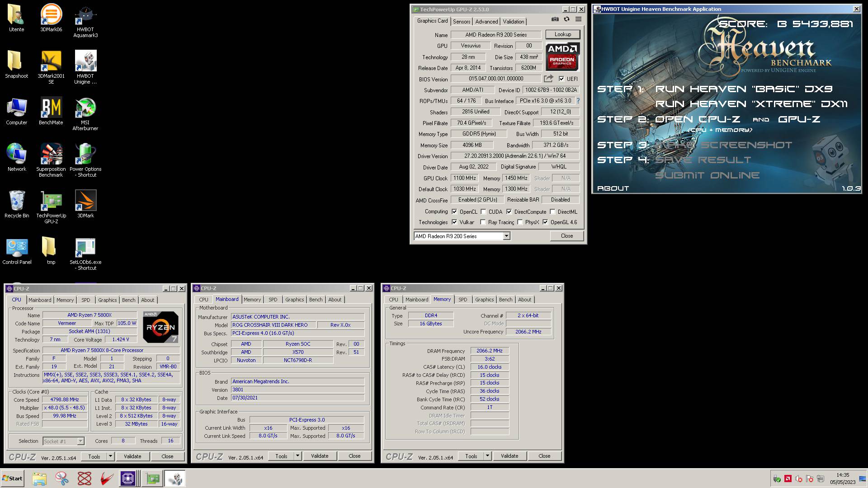Open SPD tab in the CPU-Z CPU window
Image resolution: width=868 pixels, height=488 pixels.
point(86,300)
